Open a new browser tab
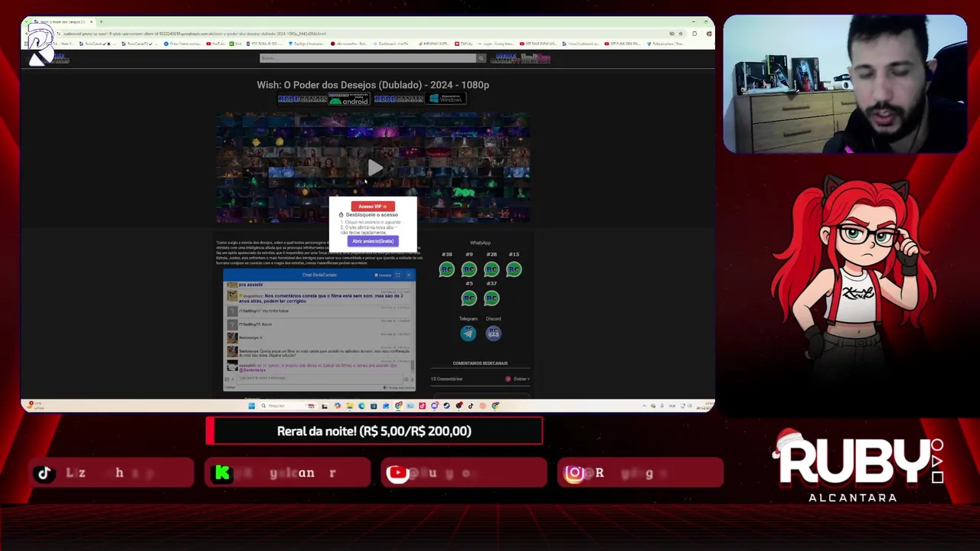The image size is (980, 551). 101,21
